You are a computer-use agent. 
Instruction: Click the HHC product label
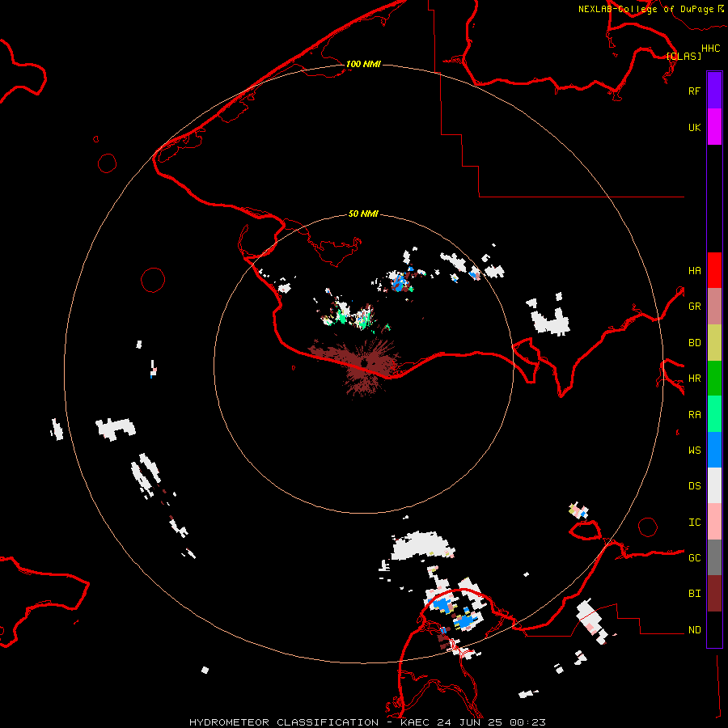(x=711, y=49)
